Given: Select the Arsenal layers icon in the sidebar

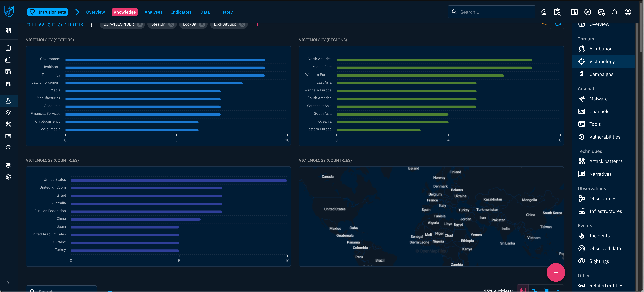Looking at the screenshot, I should point(8,112).
